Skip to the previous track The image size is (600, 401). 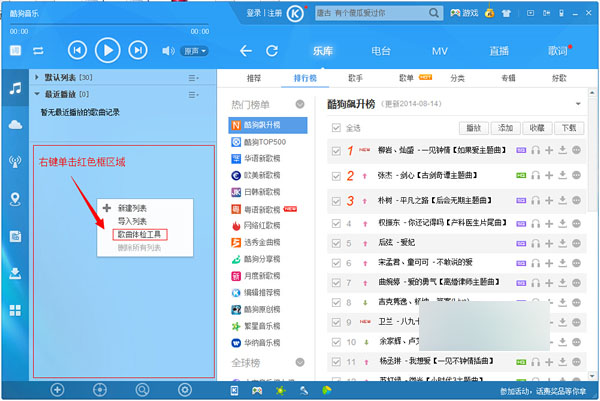tap(77, 50)
